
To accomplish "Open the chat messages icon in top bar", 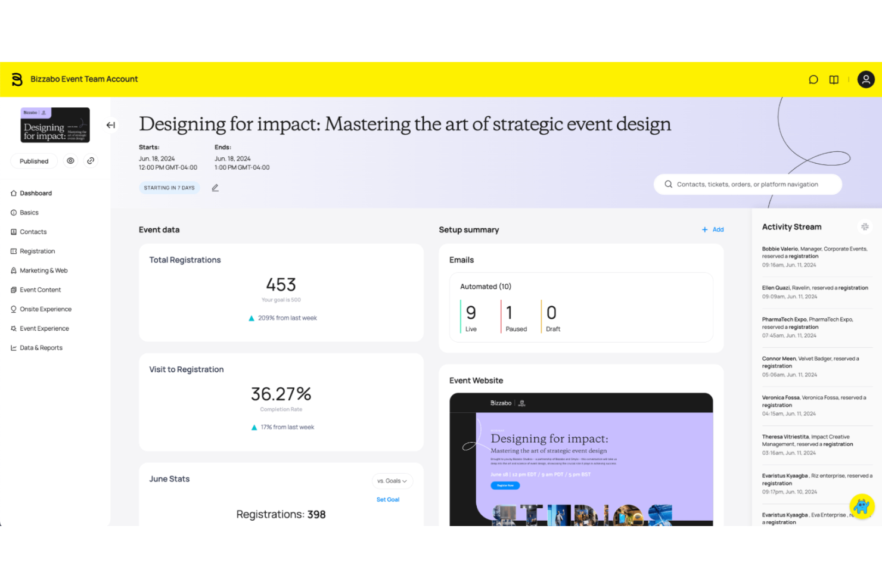I will (813, 79).
